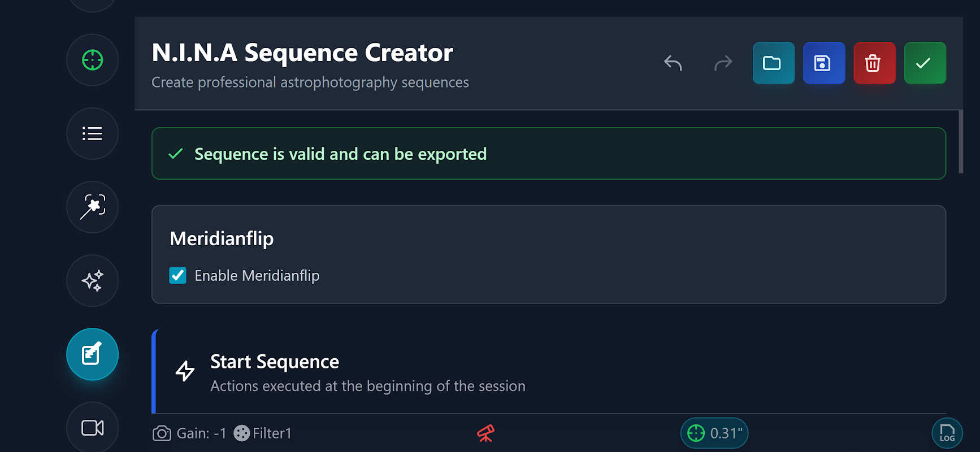Open the video camera sidebar icon
The height and width of the screenshot is (452, 980).
pyautogui.click(x=92, y=428)
